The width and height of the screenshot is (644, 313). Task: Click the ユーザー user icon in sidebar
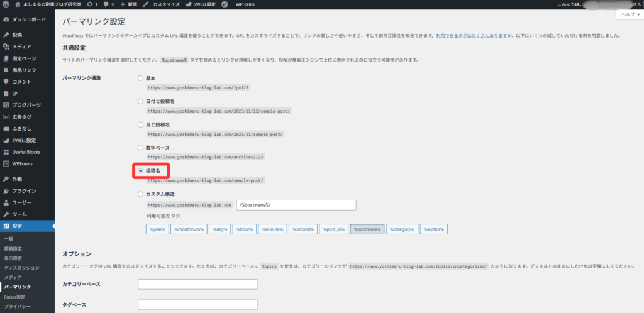(x=6, y=202)
